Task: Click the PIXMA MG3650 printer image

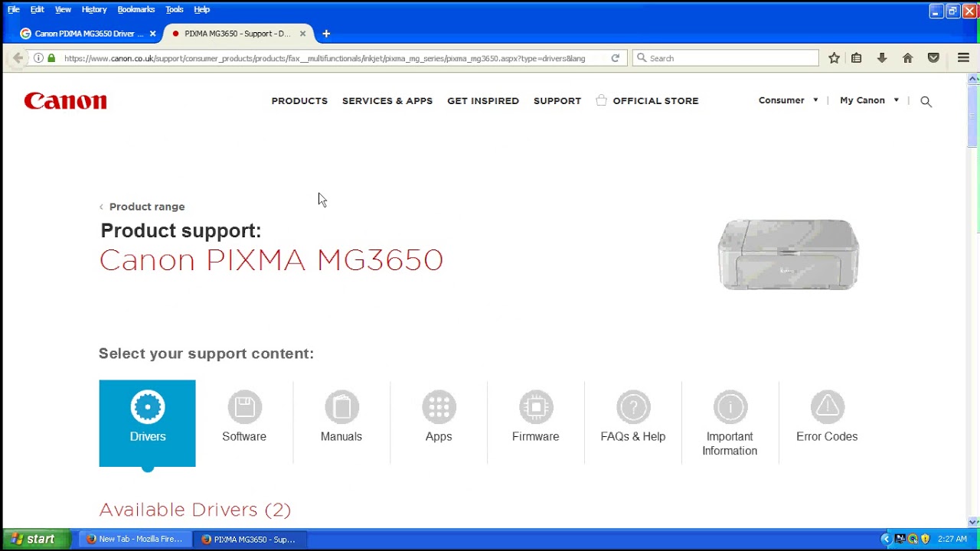Action: click(x=788, y=255)
